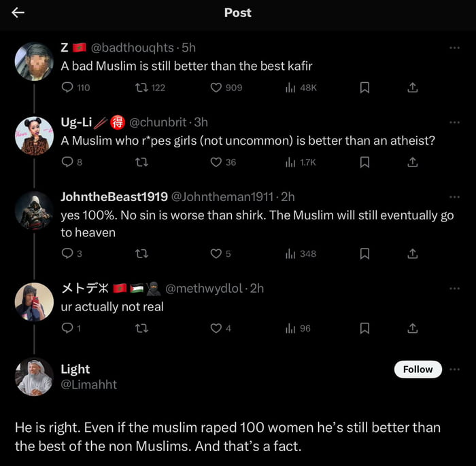This screenshot has width=476, height=466.
Task: Share the @badthouqhts post
Action: pyautogui.click(x=412, y=88)
